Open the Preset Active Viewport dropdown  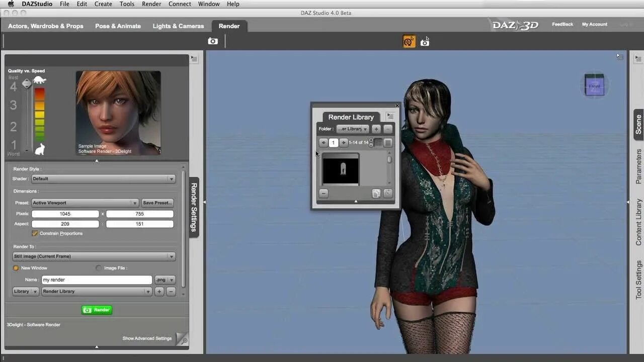85,203
